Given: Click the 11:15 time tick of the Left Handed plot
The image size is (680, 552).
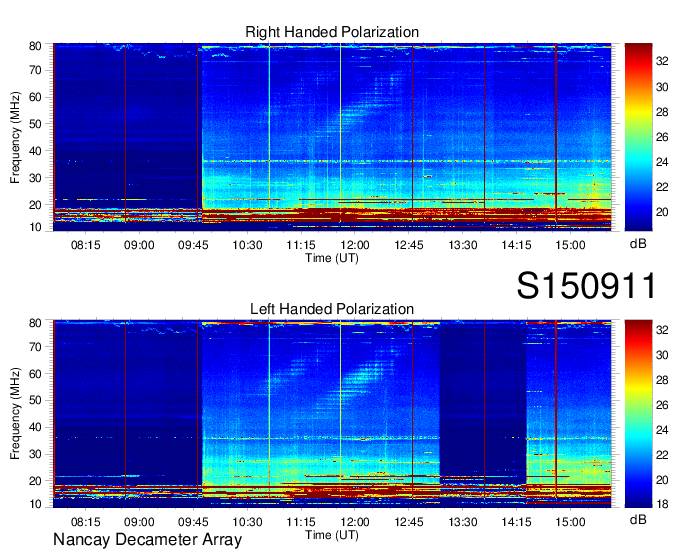Looking at the screenshot, I should point(301,522).
